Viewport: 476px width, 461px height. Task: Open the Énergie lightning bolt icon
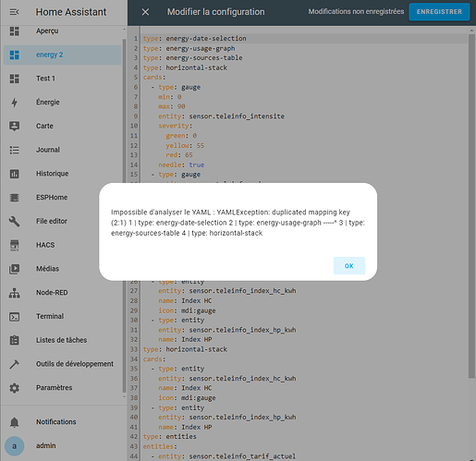pos(14,103)
